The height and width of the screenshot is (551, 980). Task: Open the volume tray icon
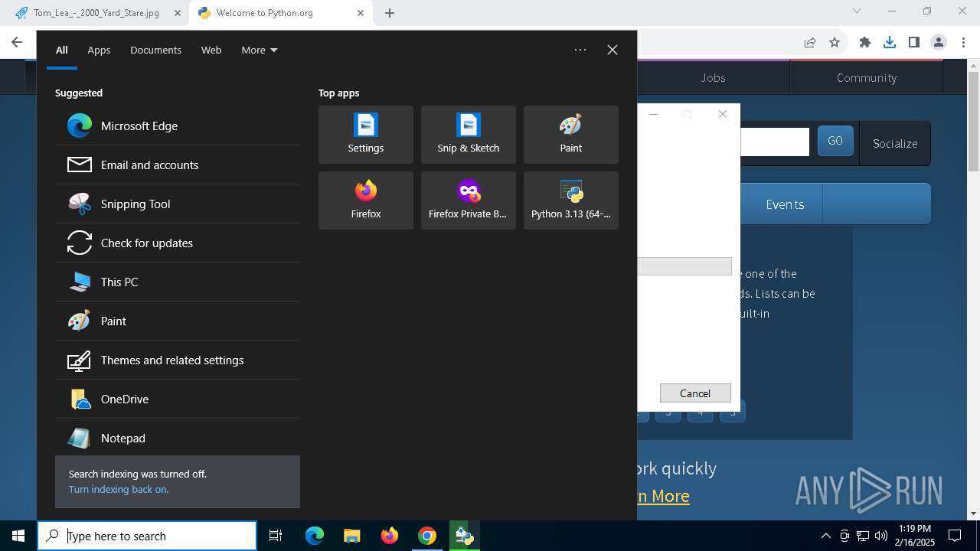(881, 536)
